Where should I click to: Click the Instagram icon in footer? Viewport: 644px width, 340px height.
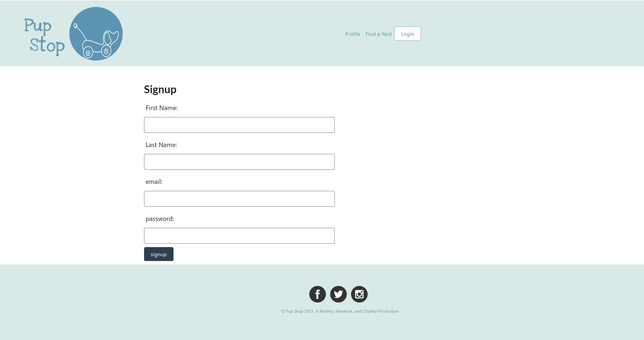coord(359,294)
